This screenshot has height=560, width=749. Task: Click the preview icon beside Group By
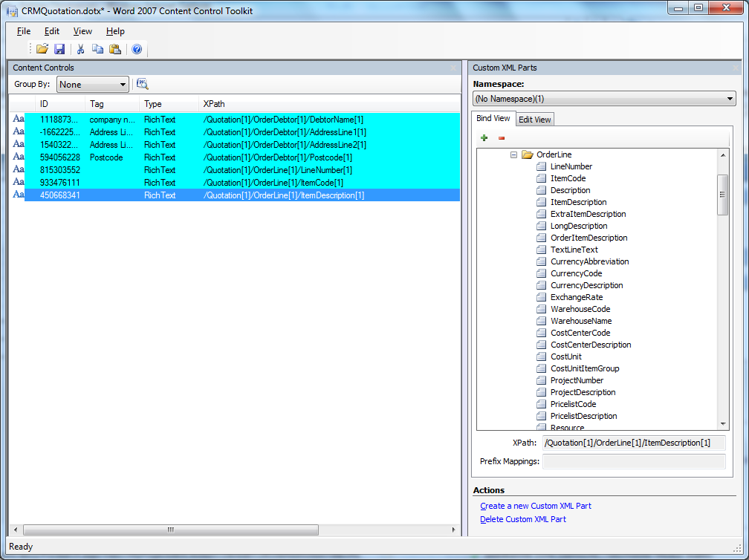point(143,84)
